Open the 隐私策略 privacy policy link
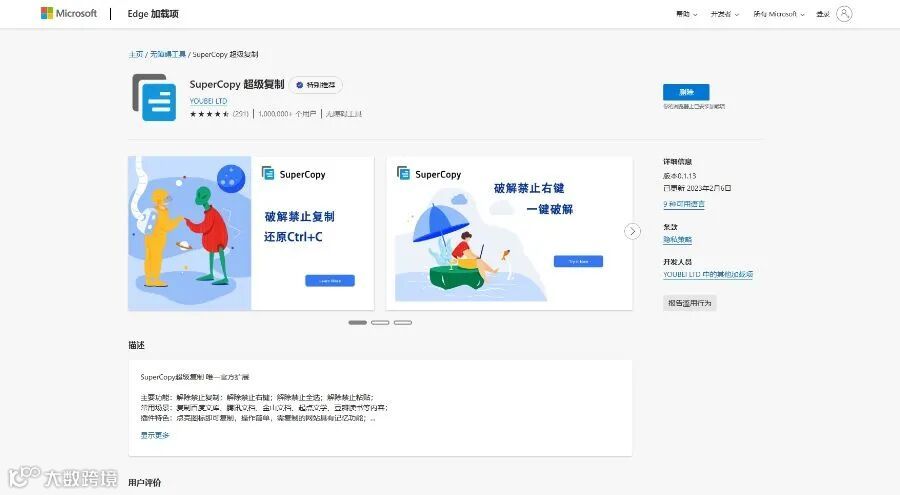The image size is (900, 495). click(677, 239)
